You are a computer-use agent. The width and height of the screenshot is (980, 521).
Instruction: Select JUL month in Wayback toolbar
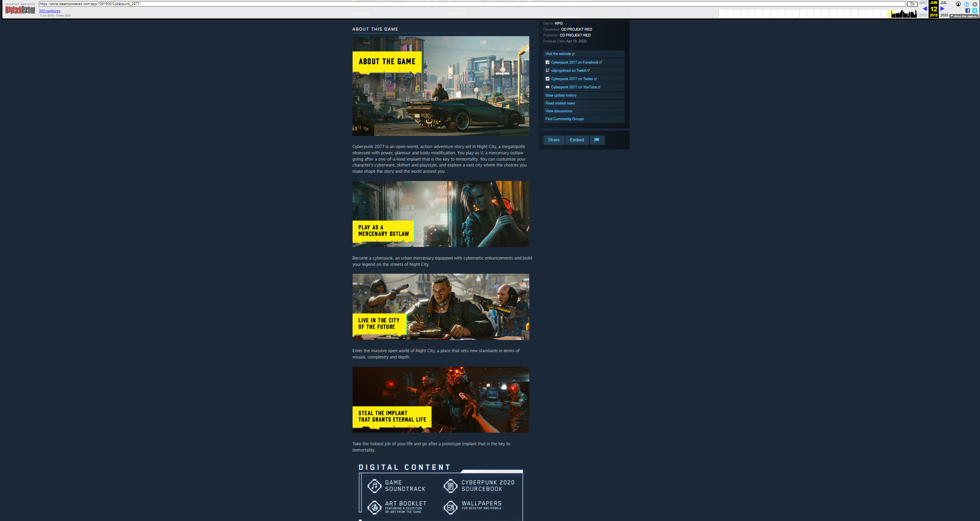click(943, 3)
